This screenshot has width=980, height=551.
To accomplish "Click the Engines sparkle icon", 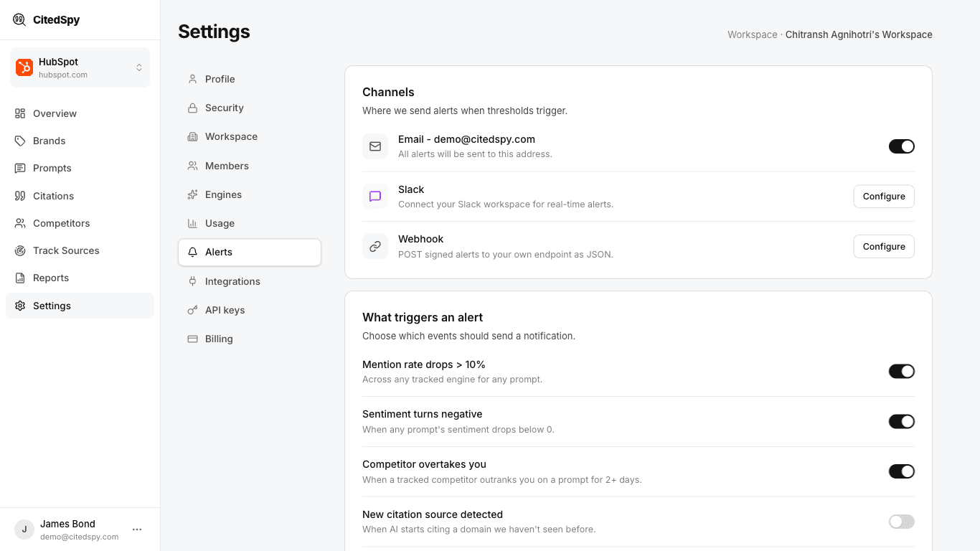I will coord(192,194).
